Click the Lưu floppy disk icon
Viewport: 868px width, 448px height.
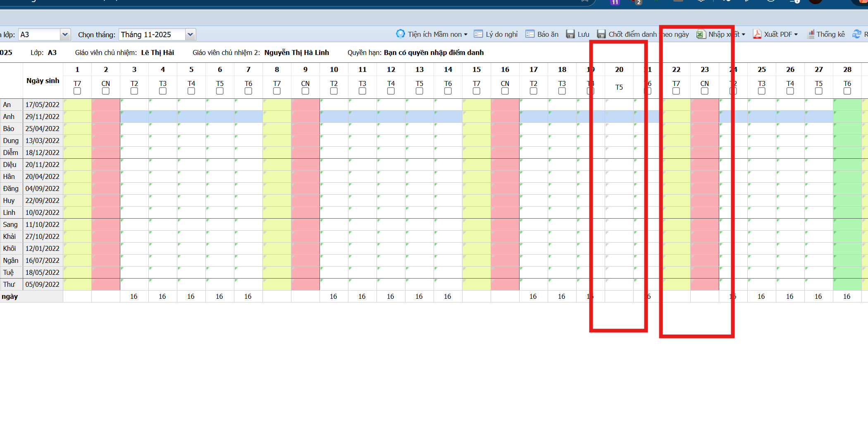coord(570,34)
